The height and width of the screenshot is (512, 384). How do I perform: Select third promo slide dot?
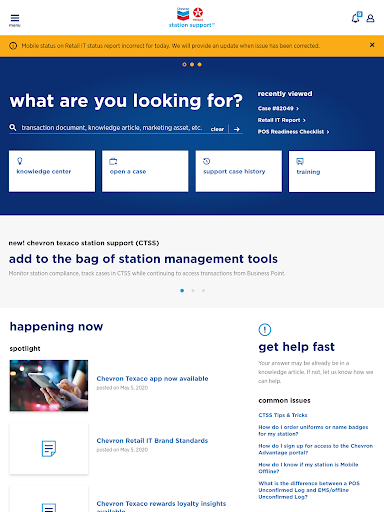203,291
